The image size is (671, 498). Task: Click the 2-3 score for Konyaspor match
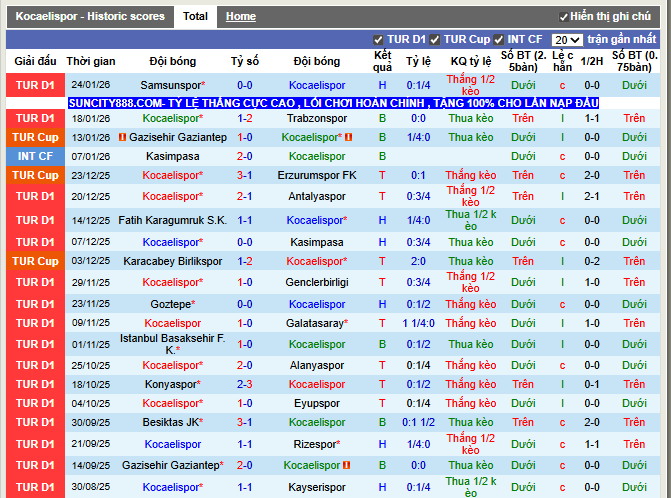[x=245, y=384]
